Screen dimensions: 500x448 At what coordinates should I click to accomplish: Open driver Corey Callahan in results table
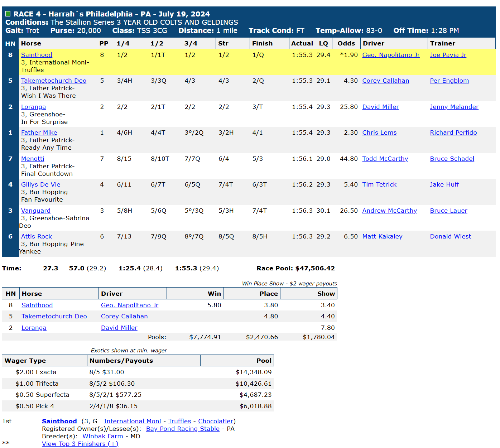tap(385, 81)
